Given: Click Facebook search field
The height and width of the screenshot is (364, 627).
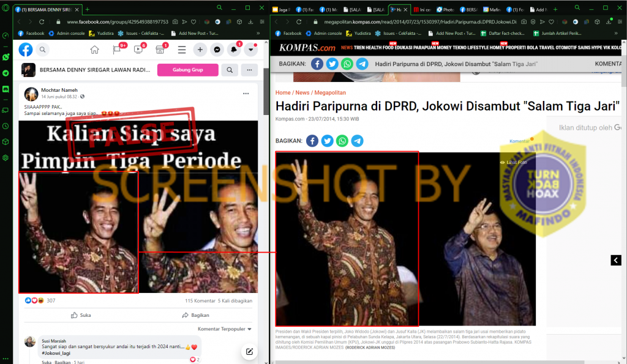Looking at the screenshot, I should pos(42,50).
